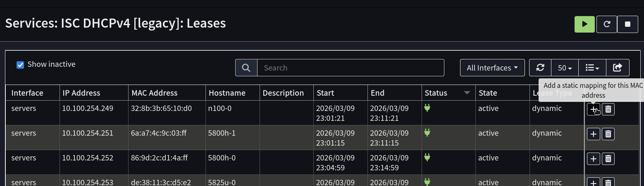Click the Show inactive label text
The height and width of the screenshot is (186, 644).
pyautogui.click(x=51, y=64)
